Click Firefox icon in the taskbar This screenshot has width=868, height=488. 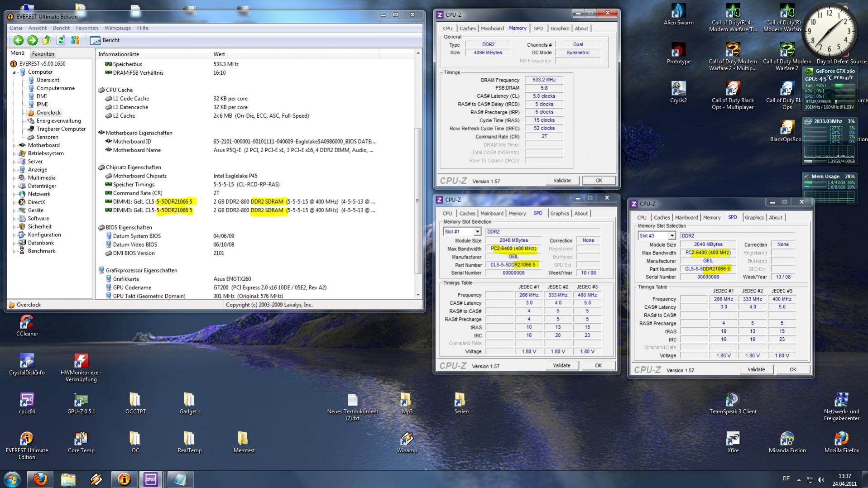(x=40, y=479)
